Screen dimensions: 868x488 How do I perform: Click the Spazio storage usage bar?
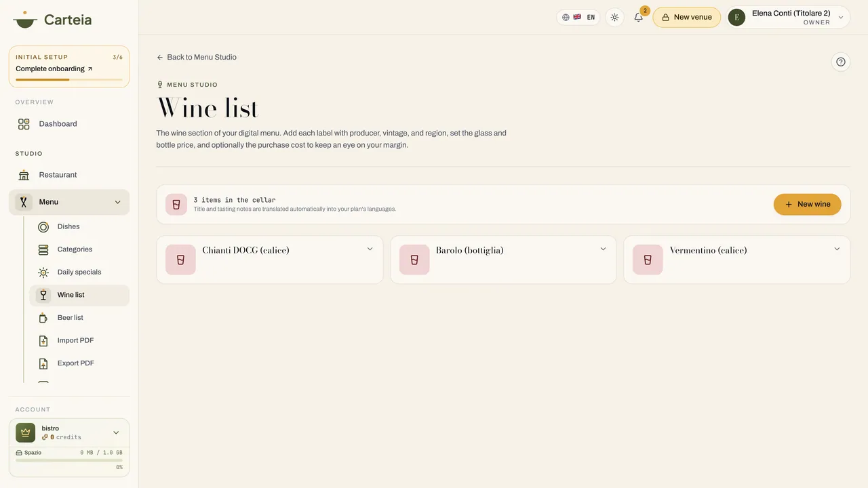pyautogui.click(x=69, y=460)
